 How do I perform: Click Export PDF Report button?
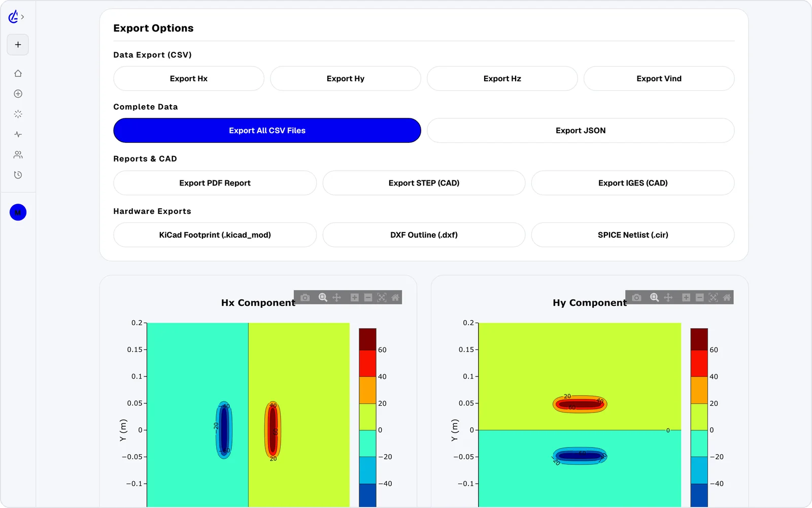215,183
